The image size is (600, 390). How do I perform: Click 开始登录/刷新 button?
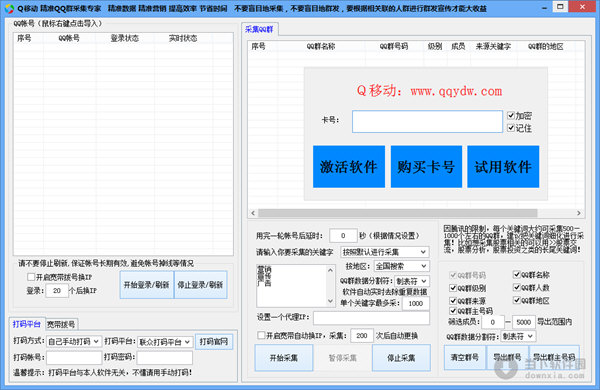(x=147, y=284)
